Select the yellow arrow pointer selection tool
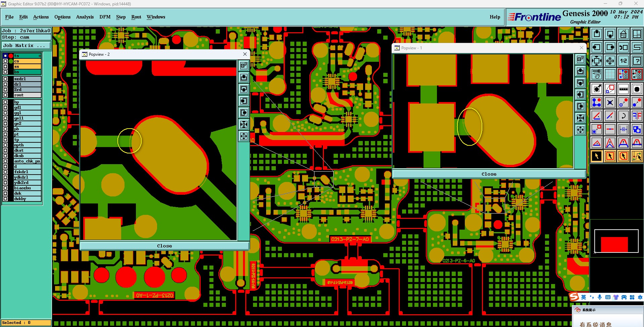 [597, 156]
